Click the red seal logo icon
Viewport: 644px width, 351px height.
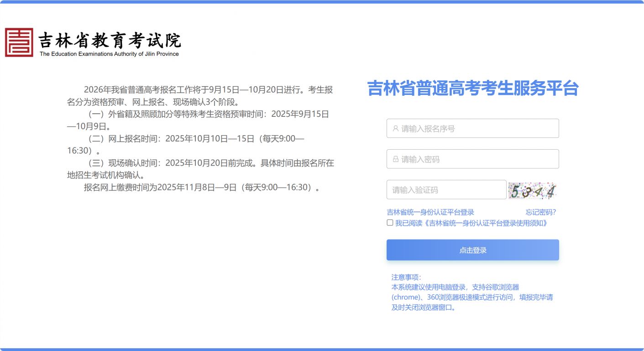[19, 42]
